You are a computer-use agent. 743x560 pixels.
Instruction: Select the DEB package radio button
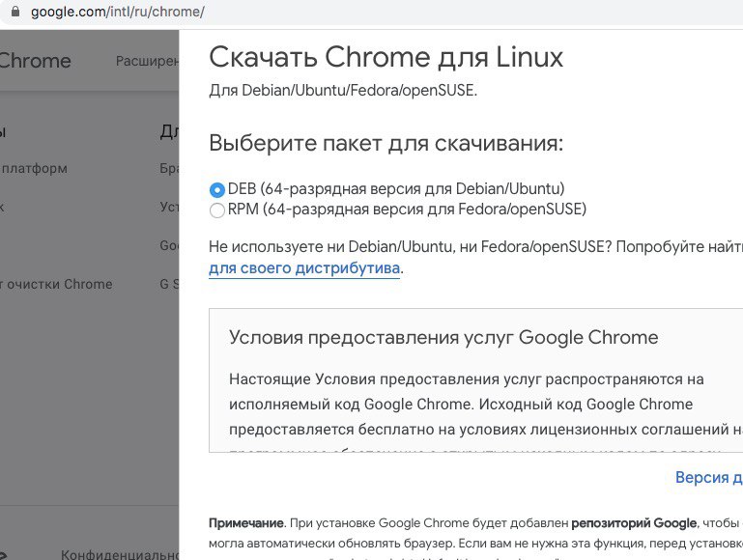[217, 190]
